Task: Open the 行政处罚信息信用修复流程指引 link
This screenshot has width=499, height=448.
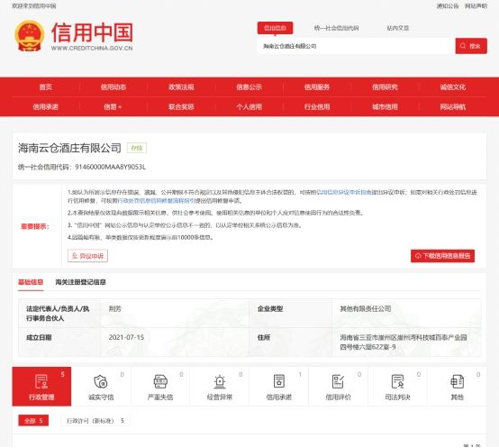Action: [x=156, y=201]
